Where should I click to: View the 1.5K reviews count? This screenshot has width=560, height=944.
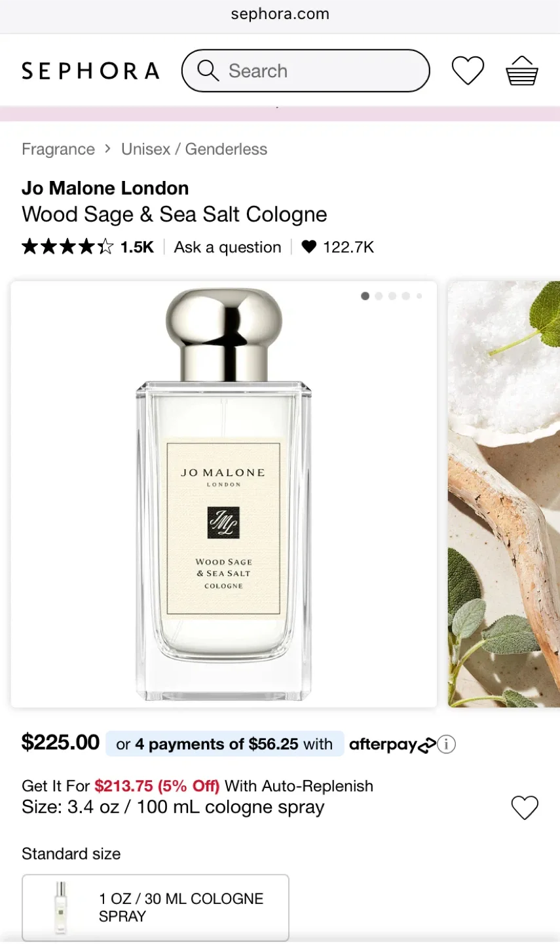[x=137, y=247]
